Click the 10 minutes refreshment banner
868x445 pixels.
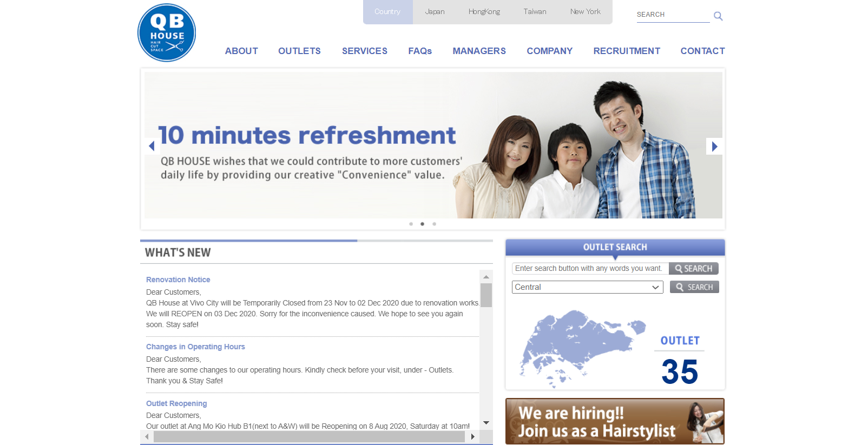pyautogui.click(x=433, y=145)
